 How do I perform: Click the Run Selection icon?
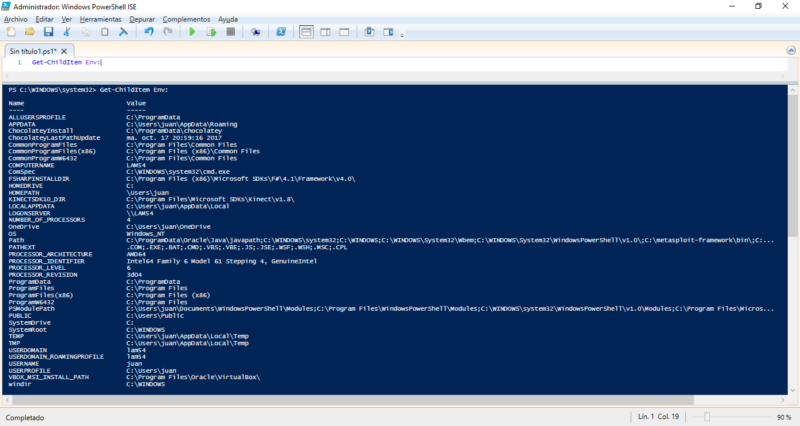[x=210, y=32]
